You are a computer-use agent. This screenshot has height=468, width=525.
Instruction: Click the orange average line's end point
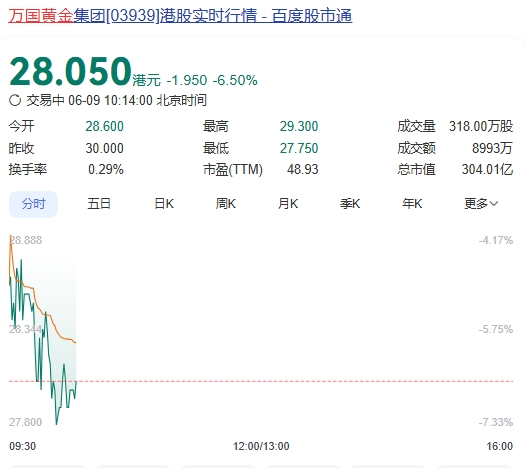point(76,343)
